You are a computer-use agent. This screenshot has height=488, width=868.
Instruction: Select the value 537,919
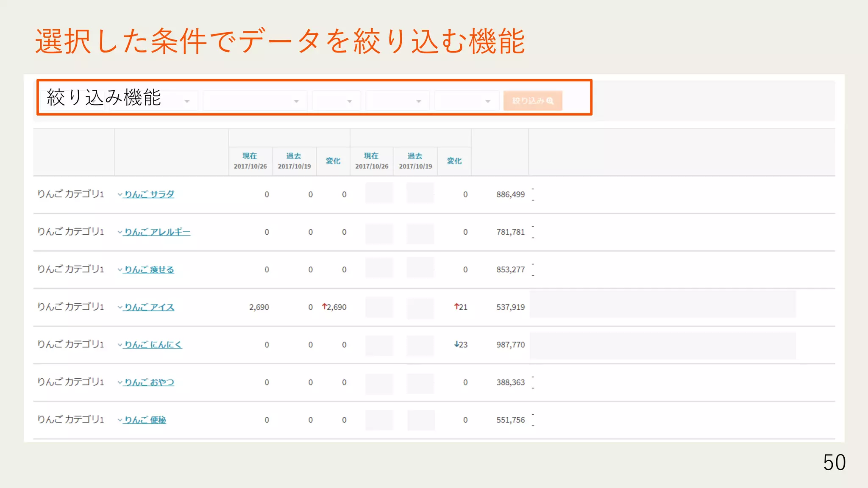pyautogui.click(x=511, y=307)
